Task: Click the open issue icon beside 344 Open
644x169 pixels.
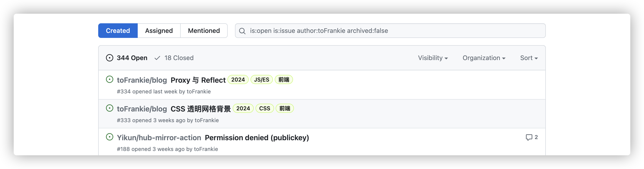Action: click(109, 58)
